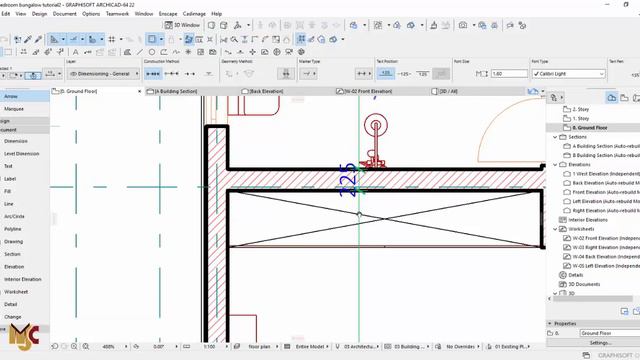Image resolution: width=640 pixels, height=360 pixels.
Task: Open the Font Type dropdown Calibri Light
Action: [x=569, y=74]
